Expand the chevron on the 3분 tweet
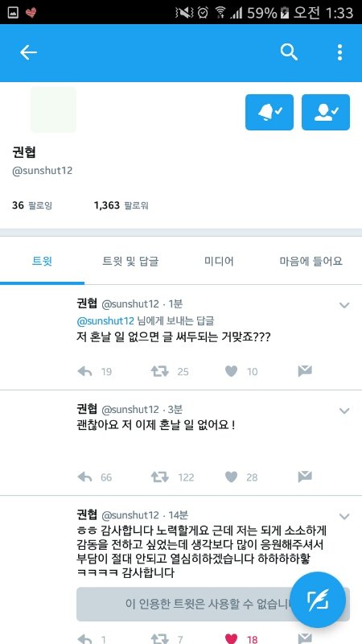Viewport: 362px width, 644px height. click(344, 411)
